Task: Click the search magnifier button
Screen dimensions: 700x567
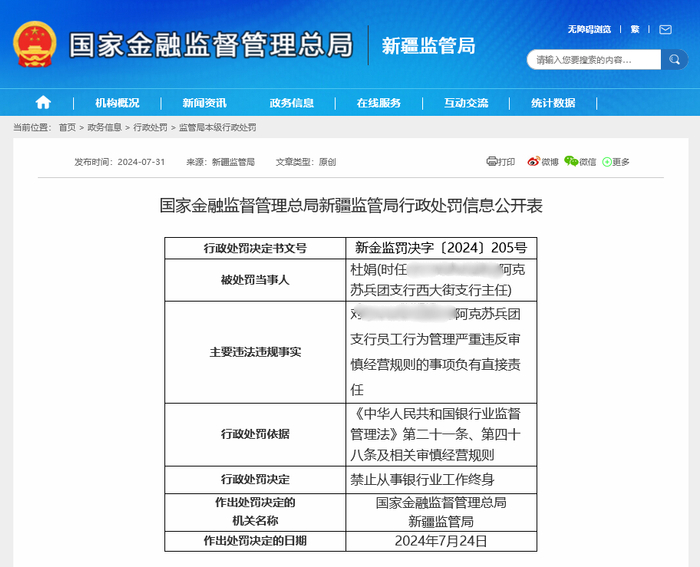Action: (674, 59)
